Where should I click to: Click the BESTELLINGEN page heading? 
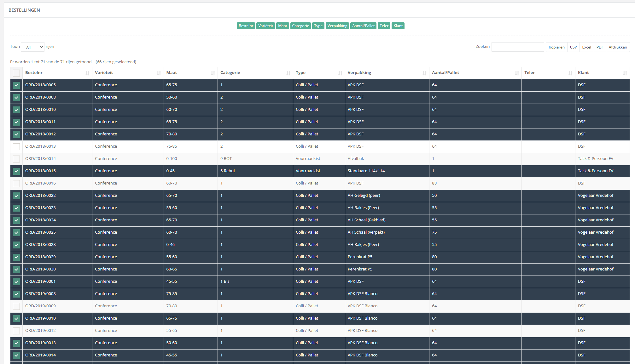click(24, 10)
